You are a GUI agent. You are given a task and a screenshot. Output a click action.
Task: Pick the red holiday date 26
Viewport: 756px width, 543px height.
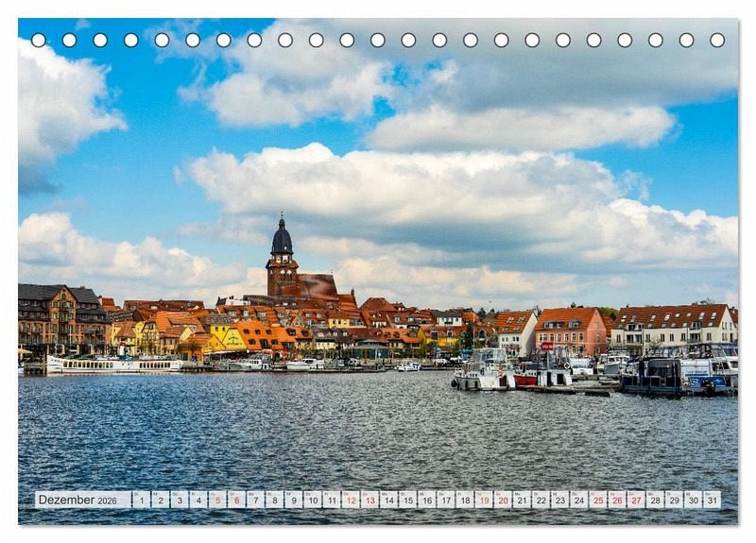point(618,500)
